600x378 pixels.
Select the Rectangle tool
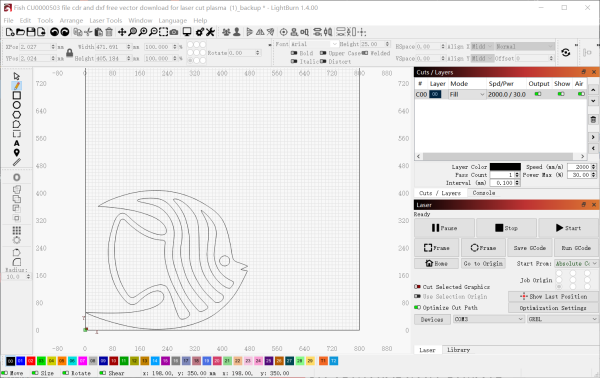16,95
